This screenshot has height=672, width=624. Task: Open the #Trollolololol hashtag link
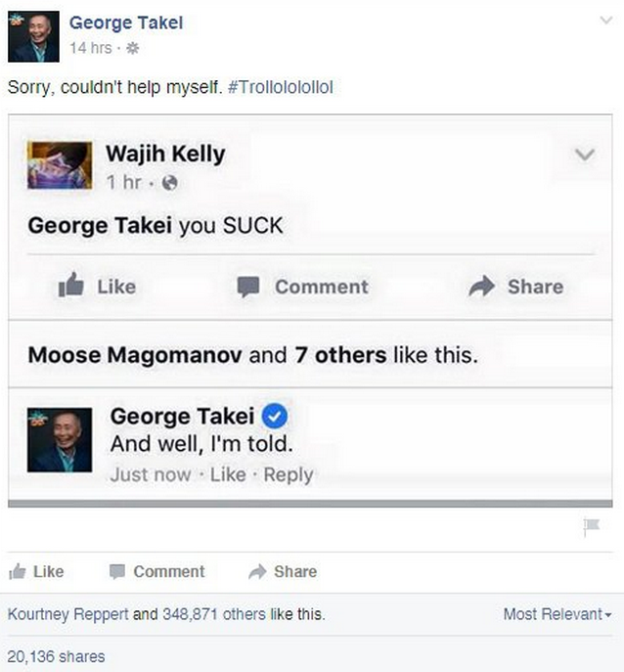pos(280,87)
